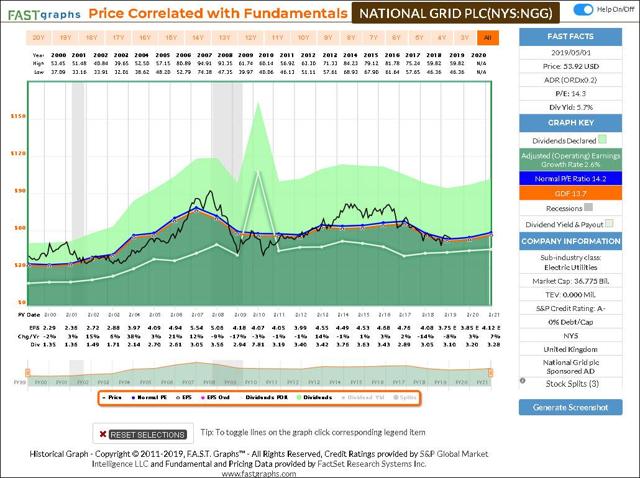
Task: Click the 'Market Cap: 36.775 Bil.' row
Action: (x=570, y=281)
